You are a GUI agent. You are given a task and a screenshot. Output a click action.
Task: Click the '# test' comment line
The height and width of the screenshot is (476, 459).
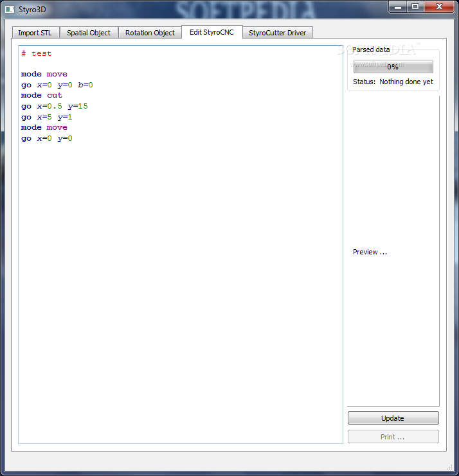click(x=37, y=54)
